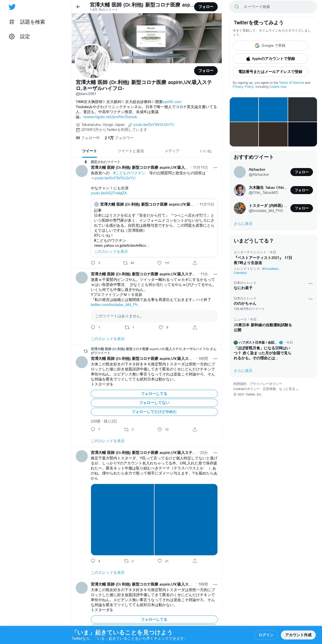Like the poll tweet showing 12
The height and width of the screenshot is (644, 322).
(x=160, y=429)
